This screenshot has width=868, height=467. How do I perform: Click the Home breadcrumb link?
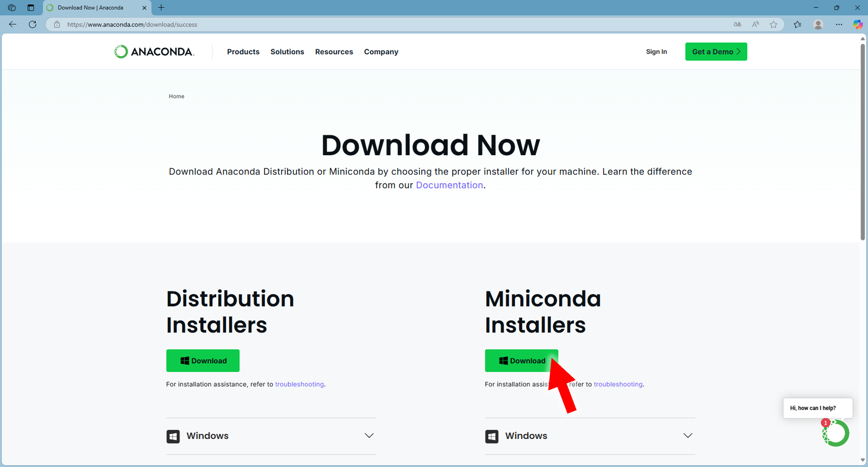coord(176,96)
